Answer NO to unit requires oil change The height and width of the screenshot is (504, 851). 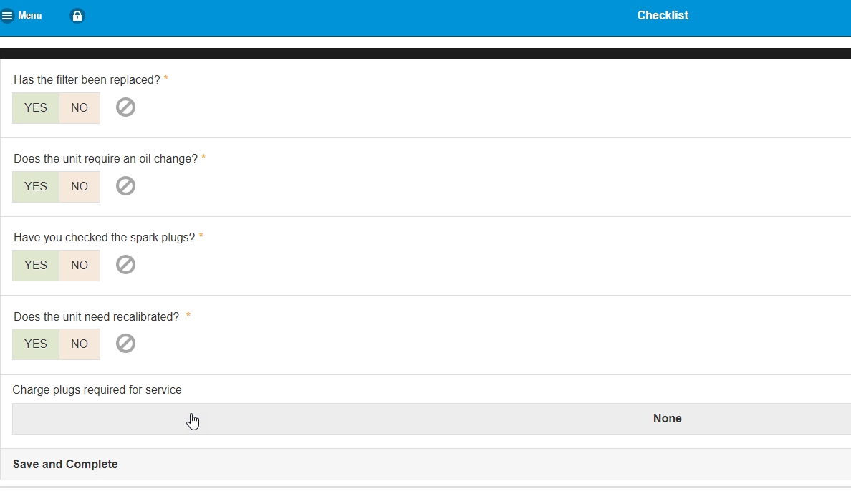point(80,187)
